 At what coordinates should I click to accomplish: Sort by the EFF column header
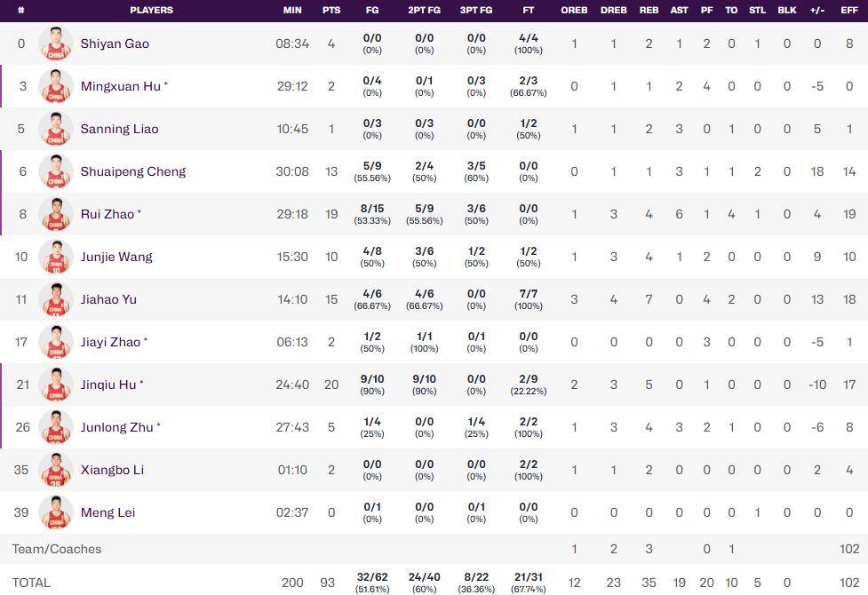[x=849, y=10]
